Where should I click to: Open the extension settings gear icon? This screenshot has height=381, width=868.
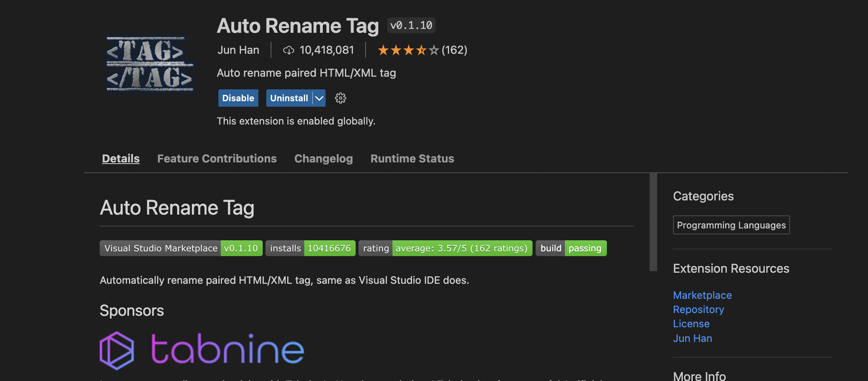[x=340, y=98]
